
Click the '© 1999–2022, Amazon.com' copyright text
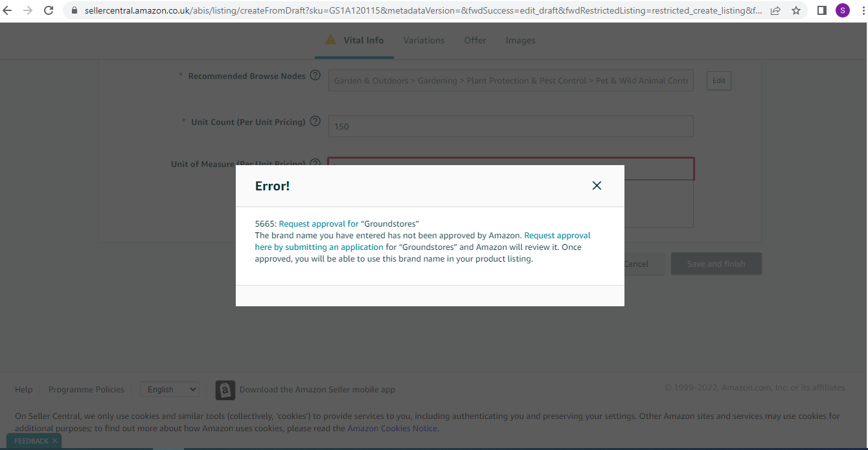pos(755,388)
